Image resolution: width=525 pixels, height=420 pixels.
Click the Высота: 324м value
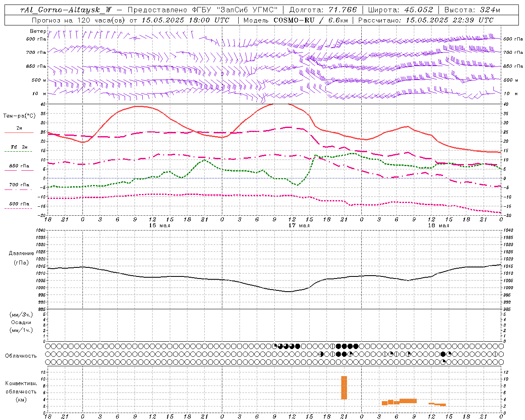pos(472,10)
